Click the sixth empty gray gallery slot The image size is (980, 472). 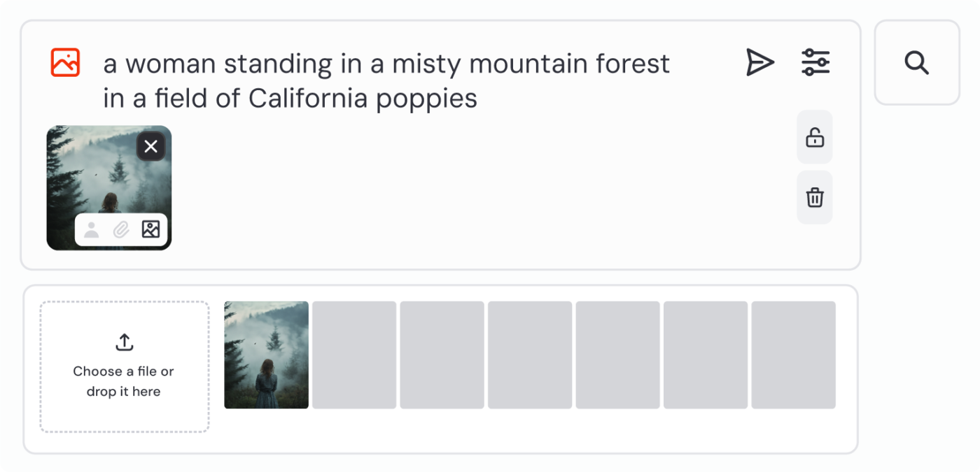pos(793,355)
